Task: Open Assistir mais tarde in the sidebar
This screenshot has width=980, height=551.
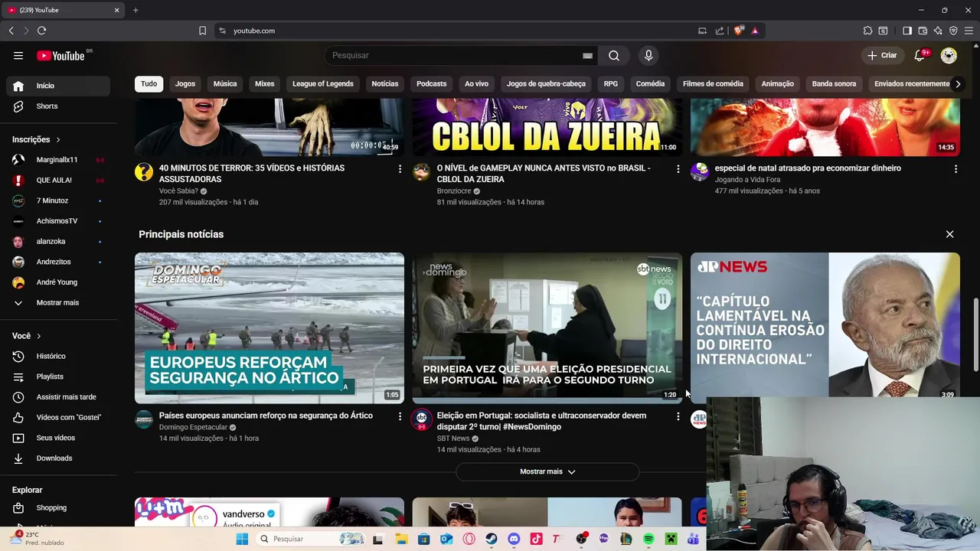Action: (58, 397)
